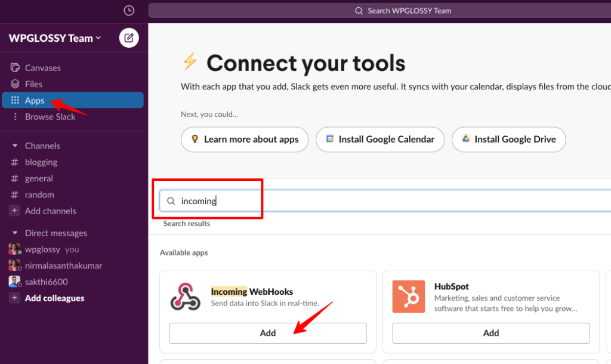Add the HubSpot app
The width and height of the screenshot is (611, 364).
491,333
